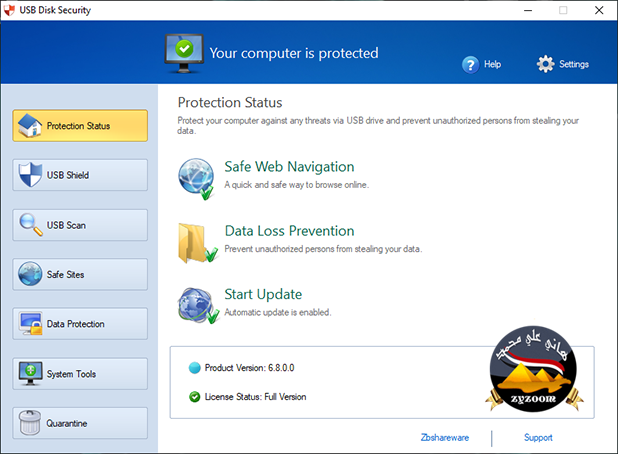The width and height of the screenshot is (618, 454).
Task: Visit the Zbshareware link
Action: pyautogui.click(x=445, y=437)
